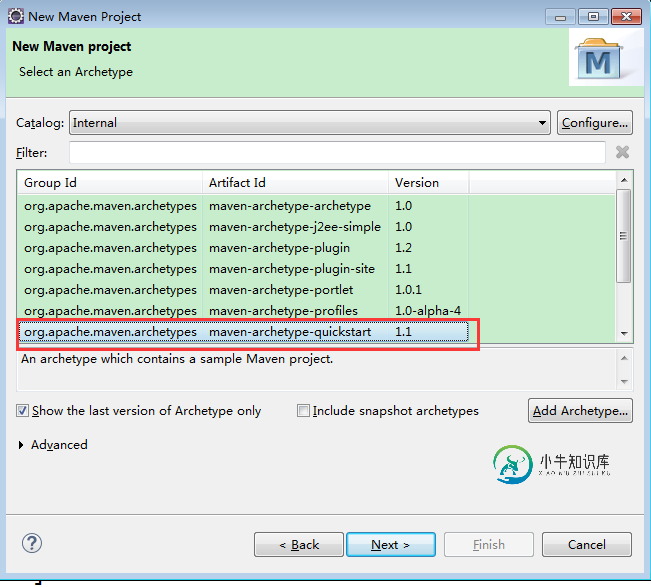Click the Eclipse icon in the title bar
The image size is (651, 587).
coord(16,16)
